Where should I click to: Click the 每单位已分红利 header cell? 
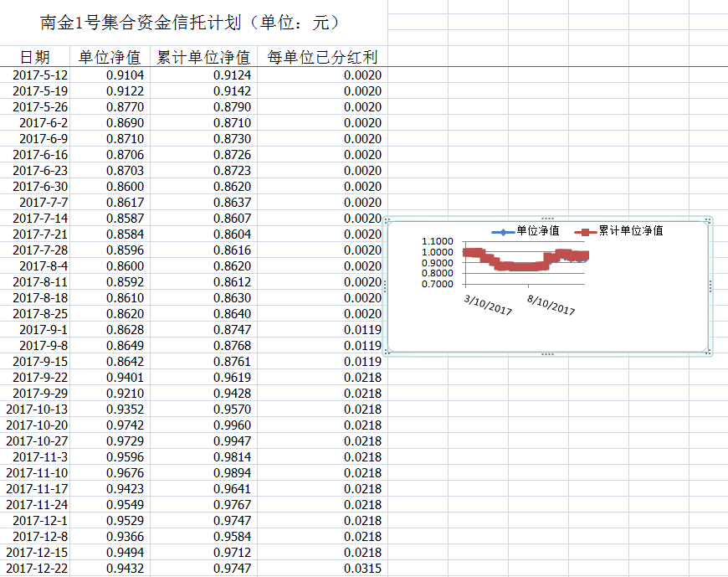322,57
